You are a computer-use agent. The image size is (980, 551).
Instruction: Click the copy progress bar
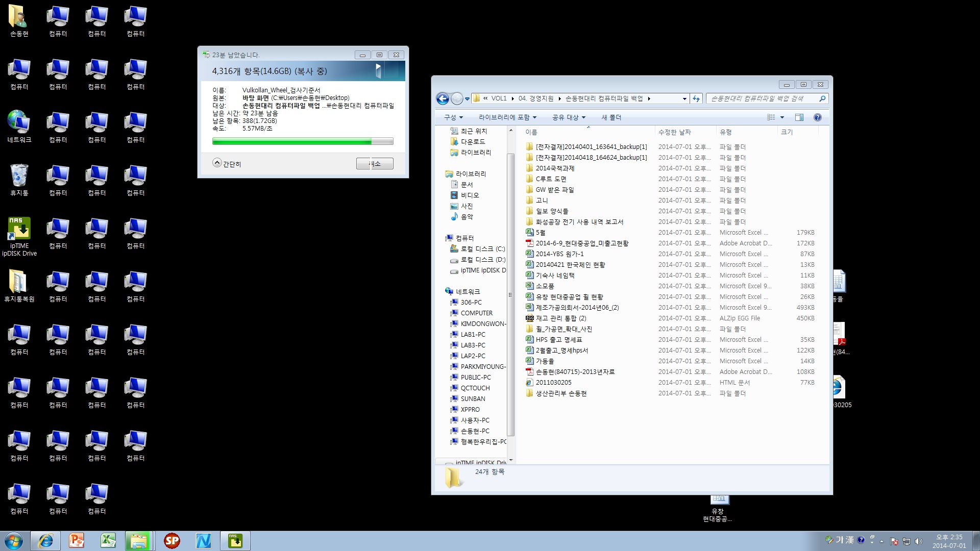pyautogui.click(x=303, y=141)
